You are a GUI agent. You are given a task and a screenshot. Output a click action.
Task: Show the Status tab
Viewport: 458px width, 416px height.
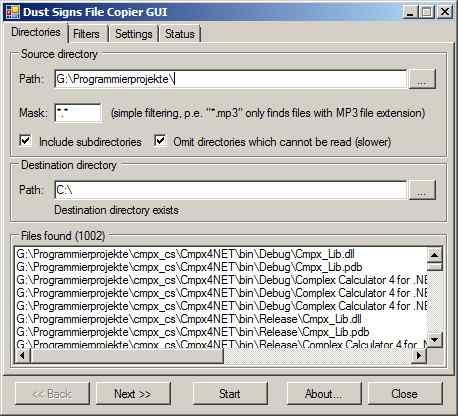pyautogui.click(x=180, y=34)
